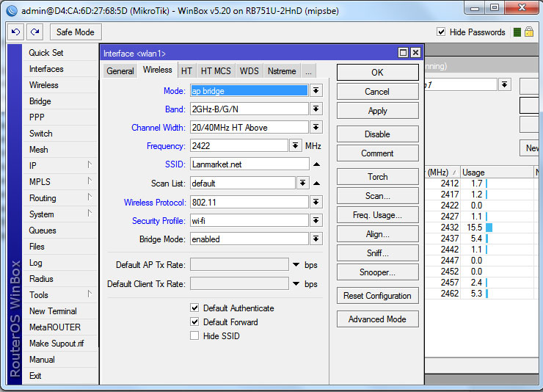Expand Default AP Tx Rate arrow
543x392 pixels.
[296, 264]
